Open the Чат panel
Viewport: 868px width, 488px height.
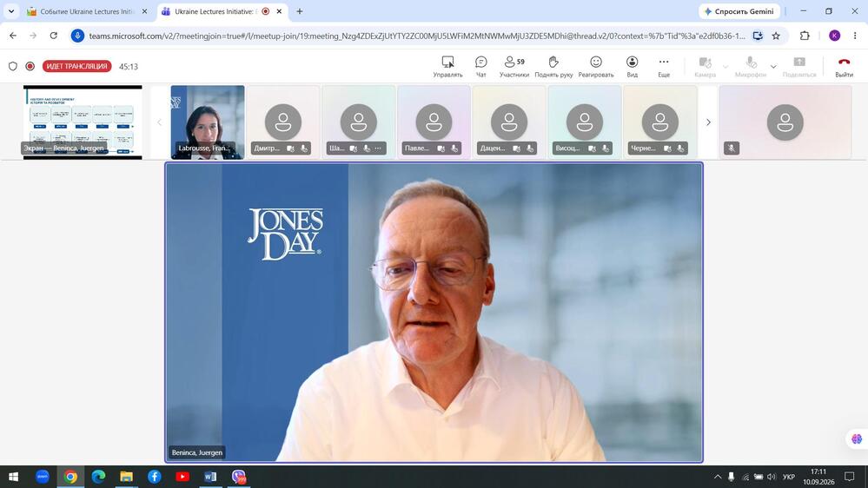(480, 66)
